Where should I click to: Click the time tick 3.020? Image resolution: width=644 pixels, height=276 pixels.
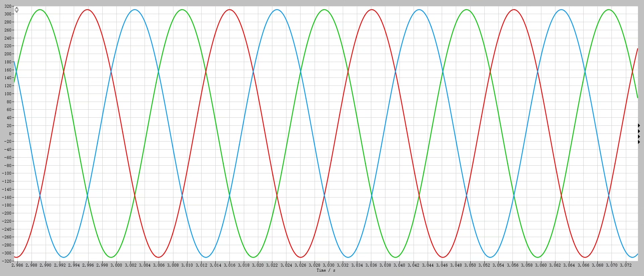258,265
